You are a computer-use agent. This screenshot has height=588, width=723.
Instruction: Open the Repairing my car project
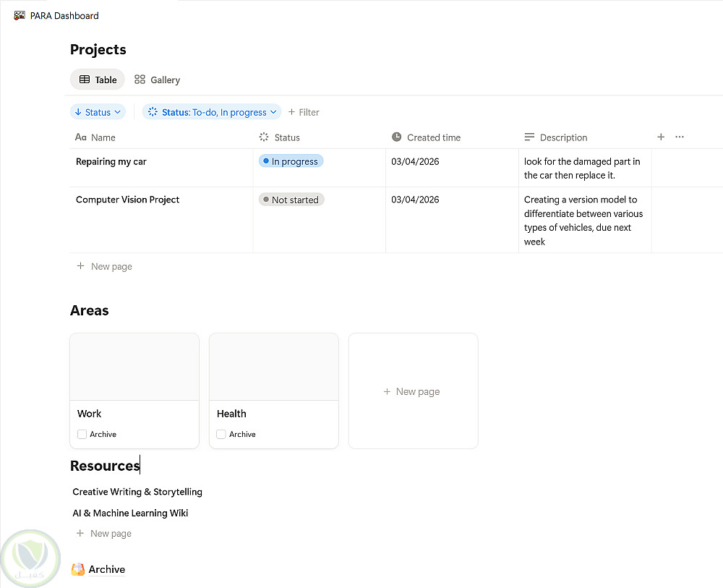[x=111, y=161]
